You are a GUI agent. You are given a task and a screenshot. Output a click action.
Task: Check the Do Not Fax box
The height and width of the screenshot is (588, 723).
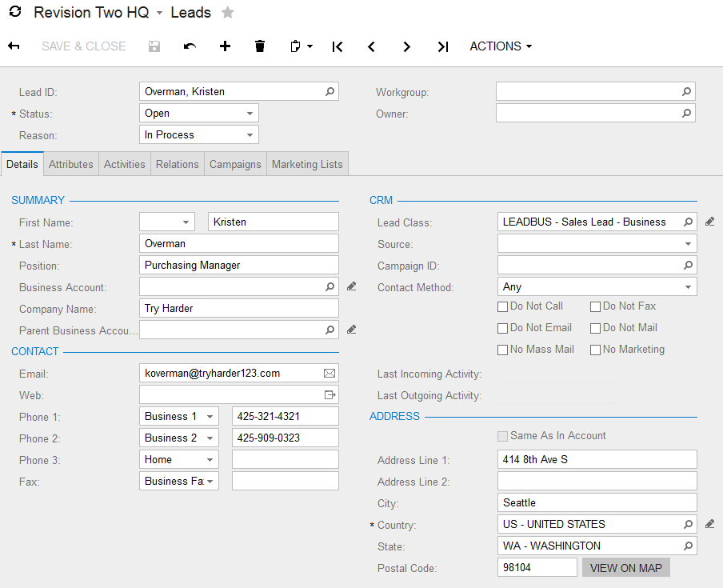pos(595,306)
